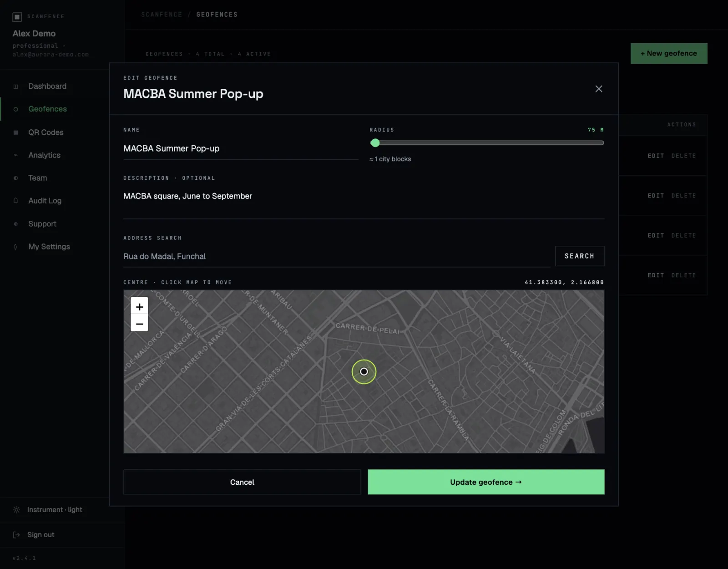Image resolution: width=728 pixels, height=569 pixels.
Task: Click the Geofences sidebar icon
Action: (16, 109)
